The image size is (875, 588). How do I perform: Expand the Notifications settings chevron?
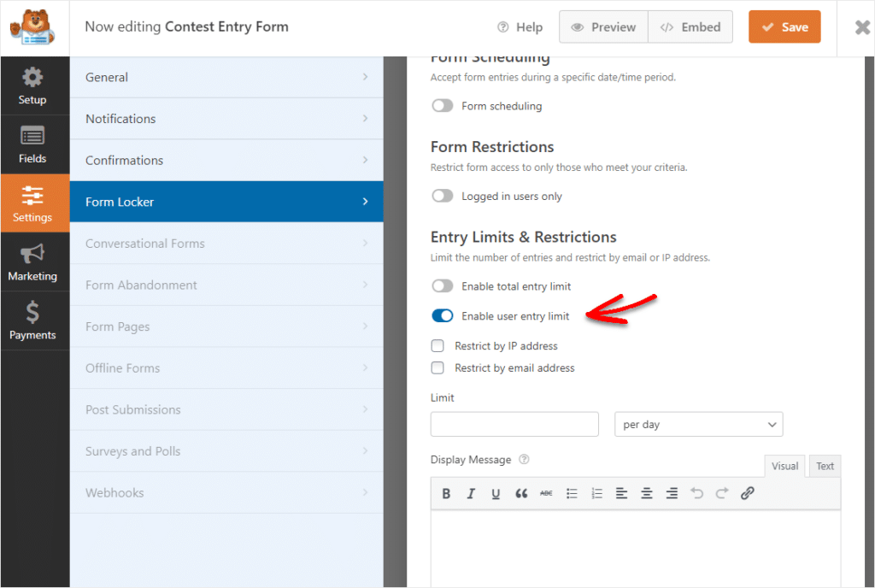(365, 118)
